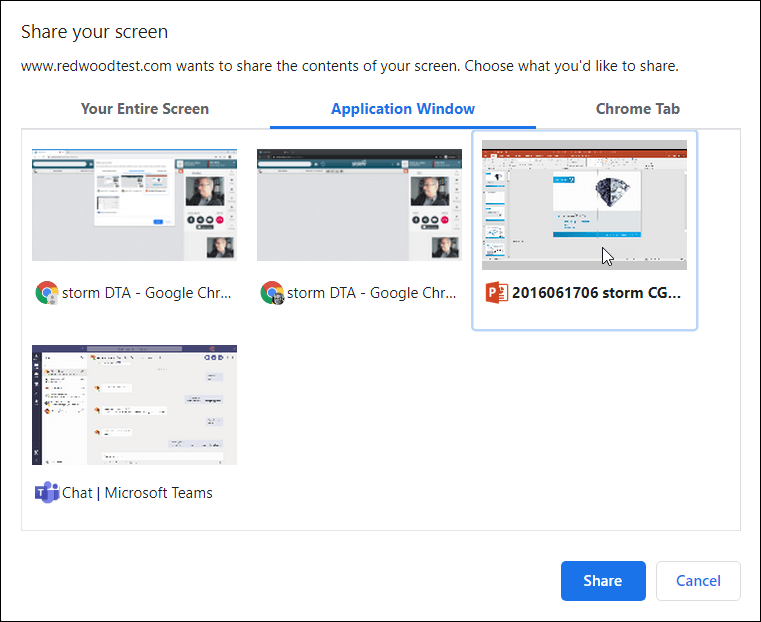Click Chrome icon of second storm DTA entry
The width and height of the screenshot is (761, 622).
tap(272, 293)
